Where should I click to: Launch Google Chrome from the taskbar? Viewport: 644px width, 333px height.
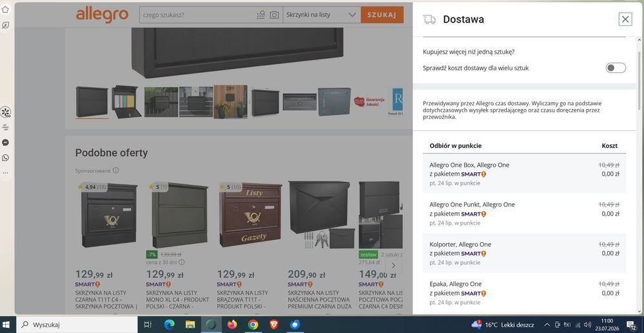pos(253,325)
